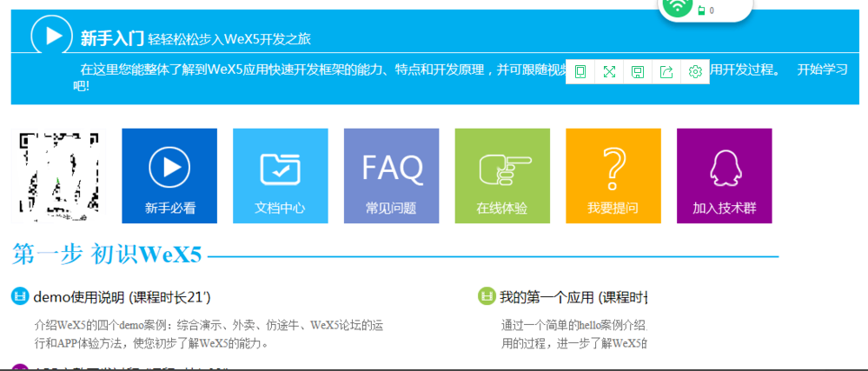Click the share export arrow icon

[x=666, y=71]
